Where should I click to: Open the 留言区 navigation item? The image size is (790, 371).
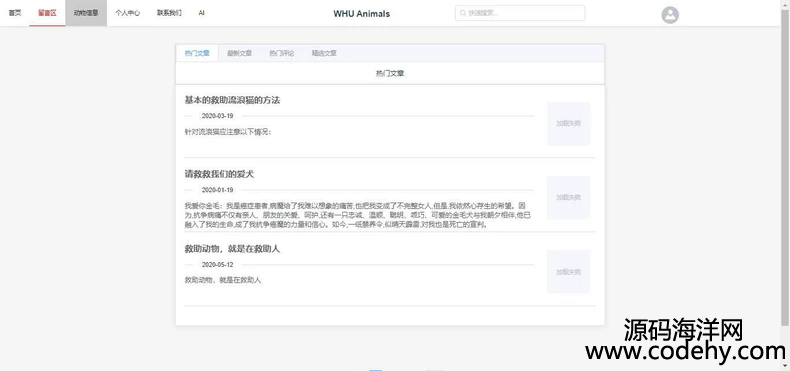click(47, 13)
